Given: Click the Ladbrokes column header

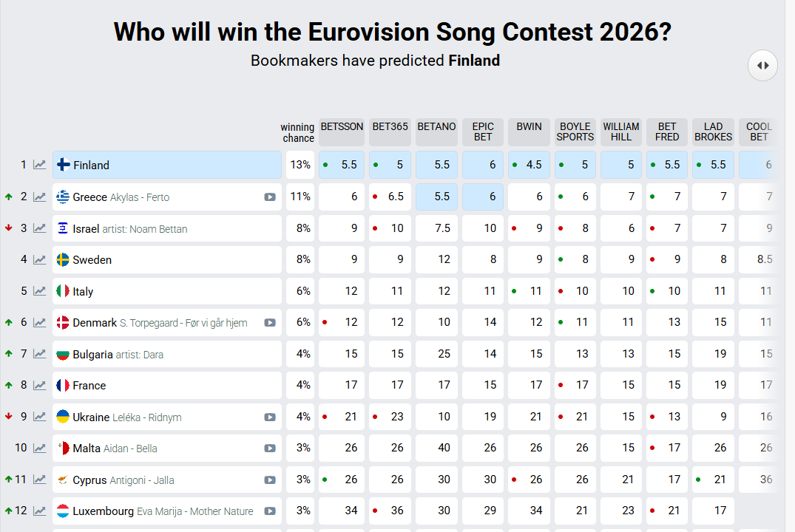Looking at the screenshot, I should pyautogui.click(x=713, y=132).
